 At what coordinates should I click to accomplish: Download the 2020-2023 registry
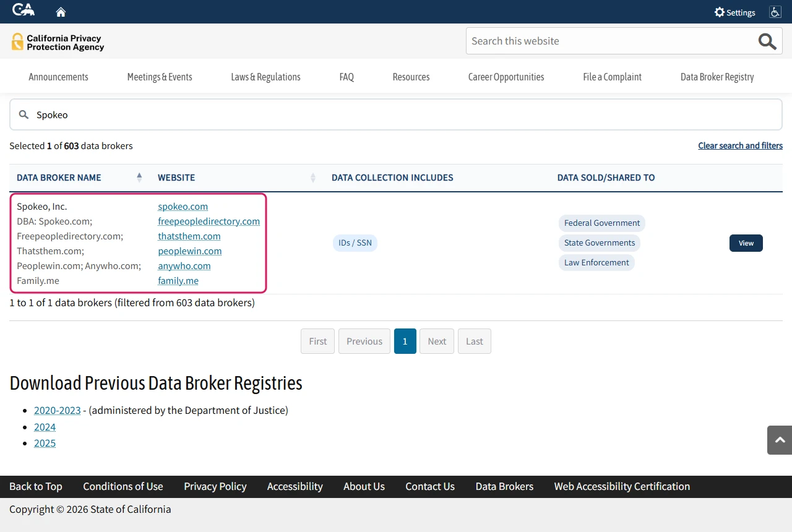point(58,410)
